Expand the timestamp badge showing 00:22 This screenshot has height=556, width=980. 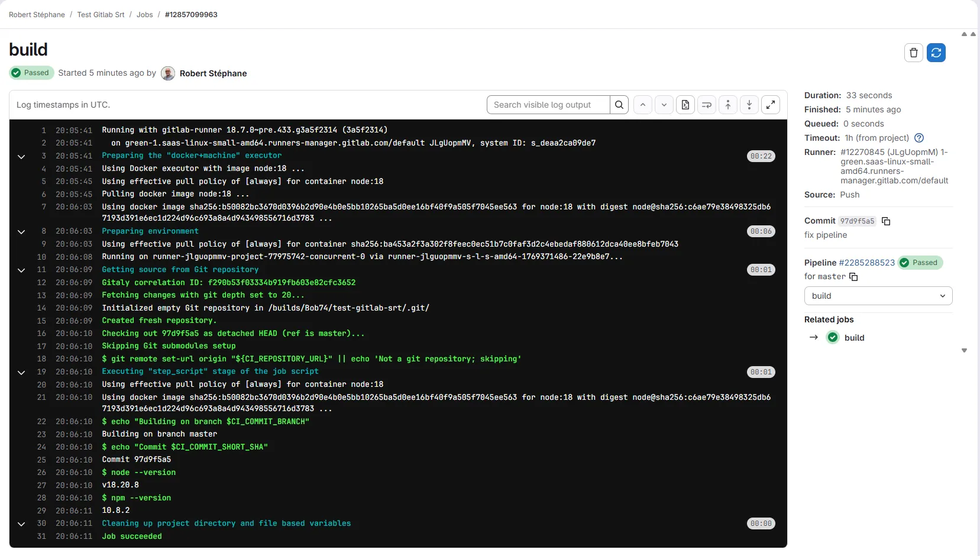(x=761, y=156)
